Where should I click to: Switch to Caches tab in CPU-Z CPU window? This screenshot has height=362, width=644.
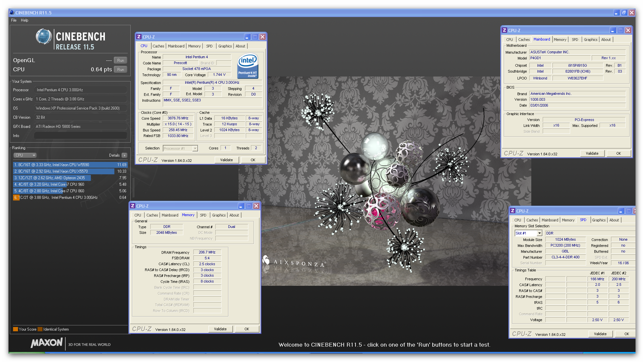click(x=158, y=46)
